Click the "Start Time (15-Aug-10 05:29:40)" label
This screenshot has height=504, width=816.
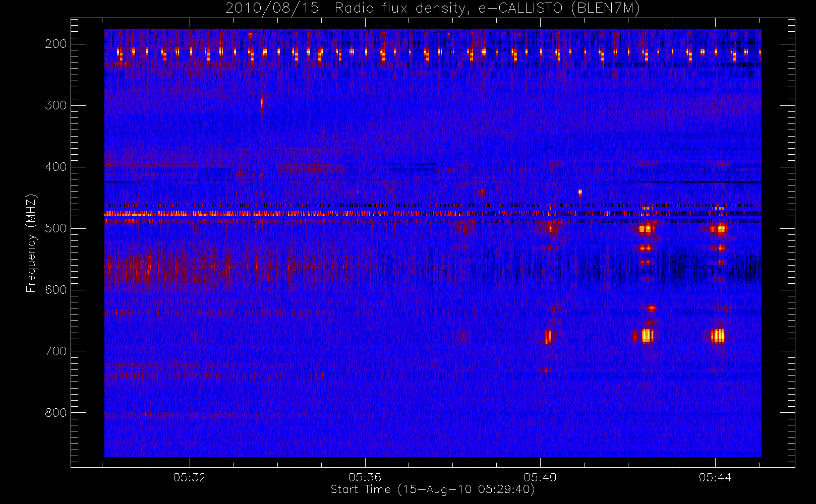(x=432, y=489)
